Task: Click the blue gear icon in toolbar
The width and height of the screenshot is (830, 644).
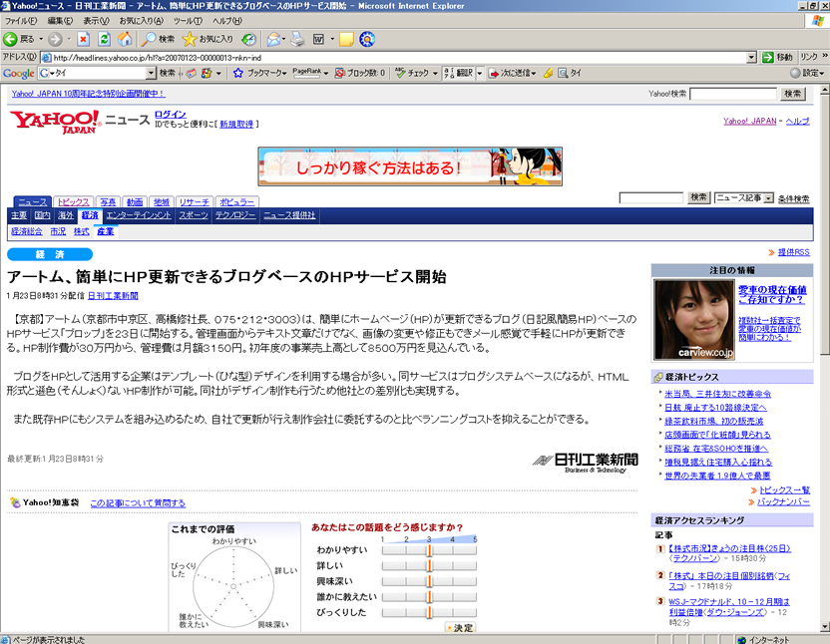Action: click(367, 39)
